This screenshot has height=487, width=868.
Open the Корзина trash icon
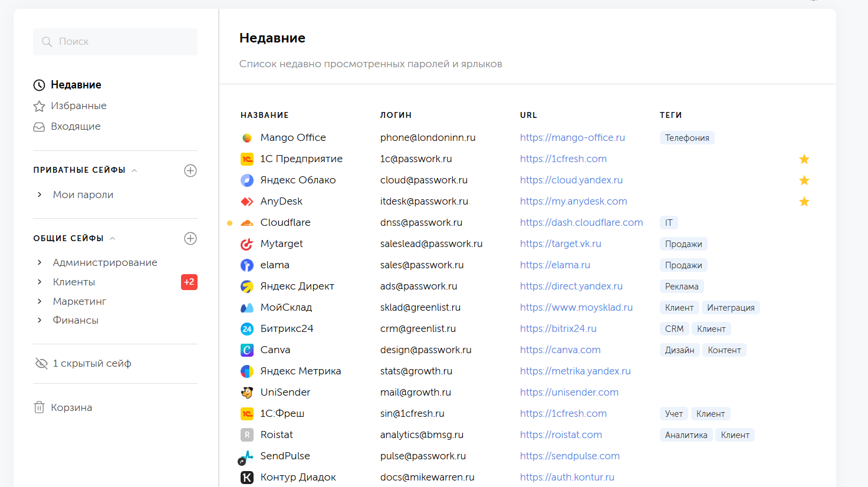coord(40,407)
